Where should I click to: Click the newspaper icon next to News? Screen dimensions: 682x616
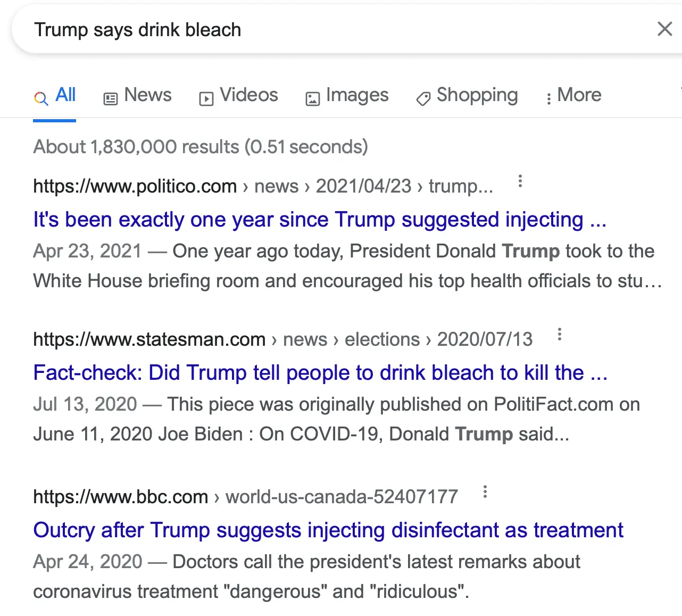[x=110, y=98]
